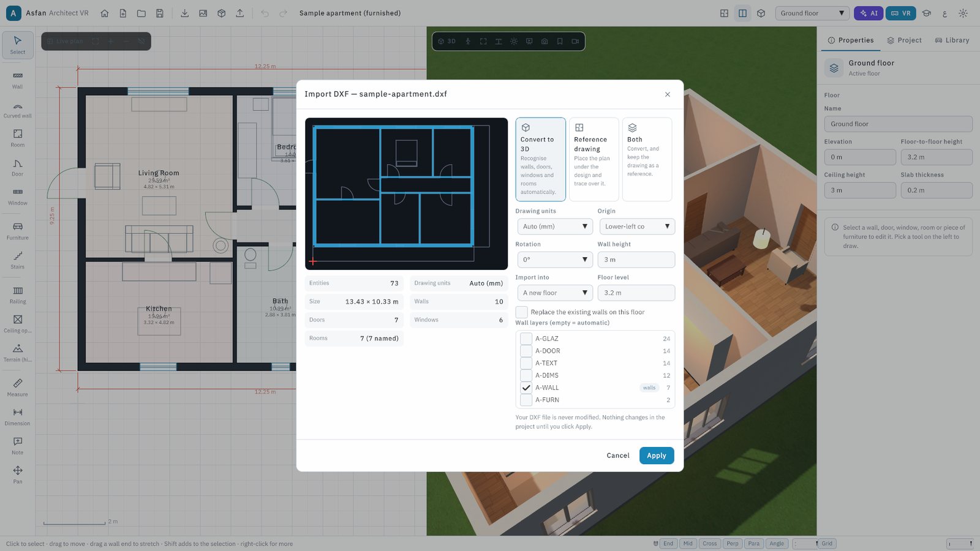Toggle Perp snap button
Image resolution: width=980 pixels, height=551 pixels.
tap(733, 544)
